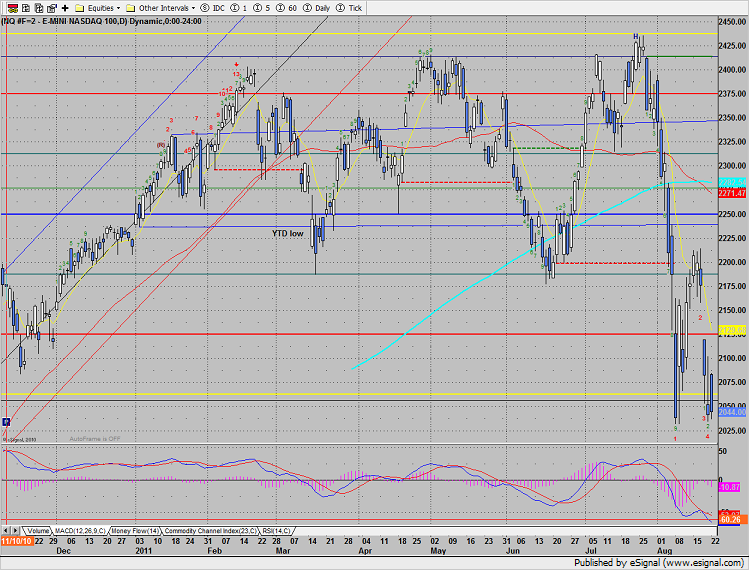Open the Equities dropdown arrow
The height and width of the screenshot is (570, 749).
pyautogui.click(x=118, y=8)
